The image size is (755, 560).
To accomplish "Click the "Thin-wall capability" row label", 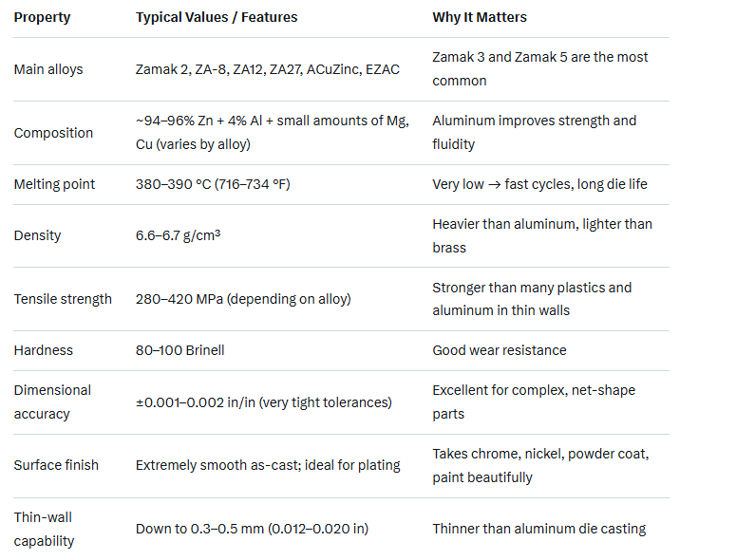I will (x=44, y=529).
